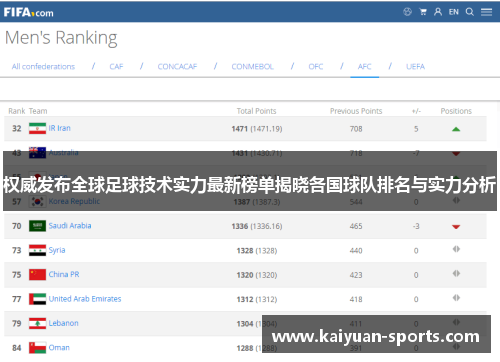500x362 pixels.
Task: Click the Previous Points column header
Action: (356, 111)
